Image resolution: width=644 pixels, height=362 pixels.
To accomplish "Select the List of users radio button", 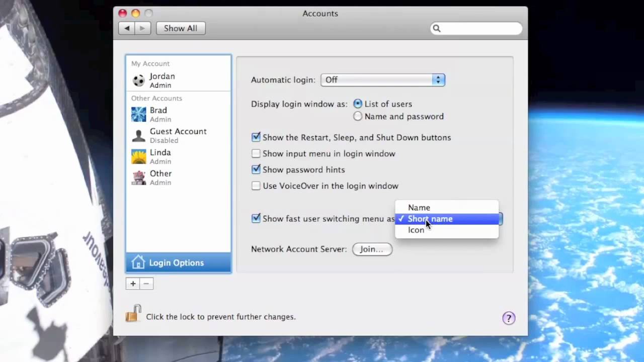I will coord(358,104).
